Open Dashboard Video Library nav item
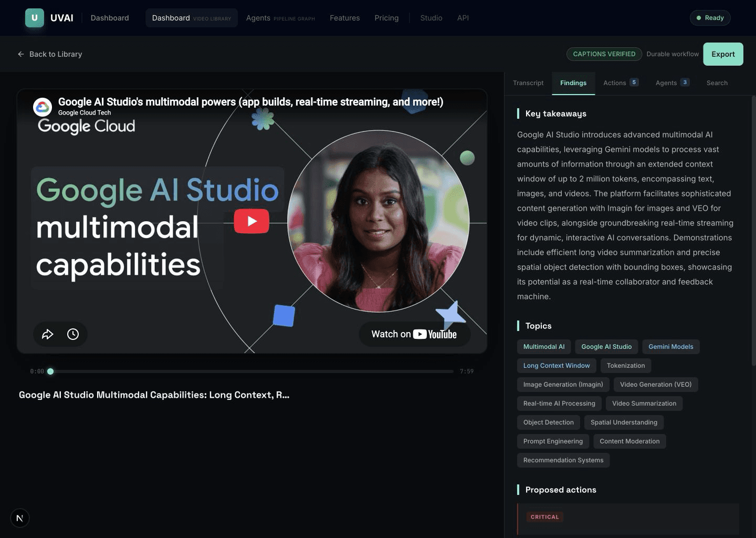The height and width of the screenshot is (538, 756). [192, 18]
